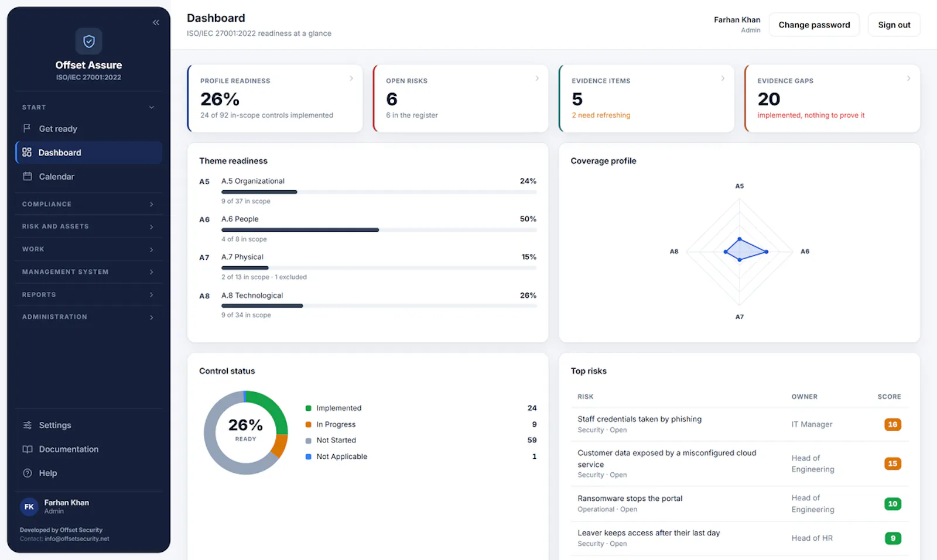Click the arrow on Open Risks card

click(537, 78)
